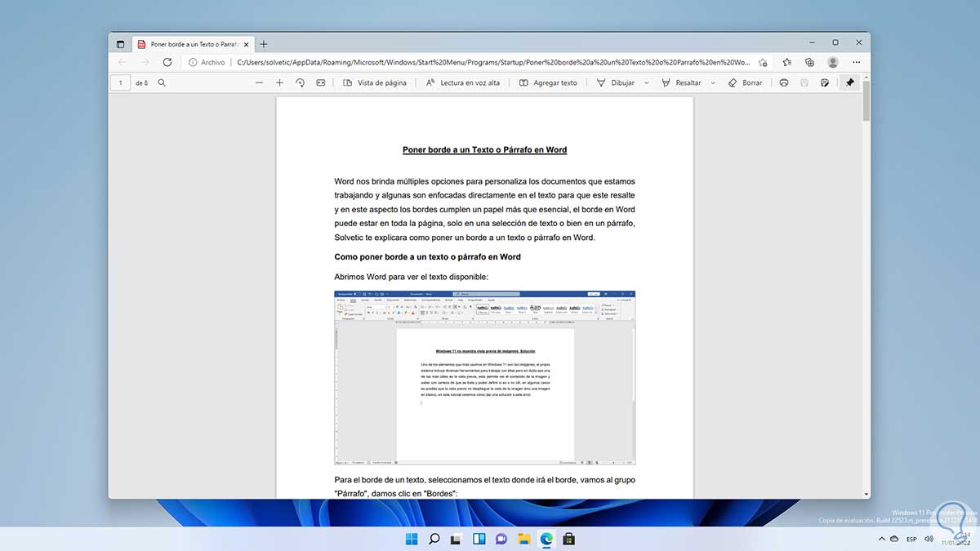Edit the PDF page number field
This screenshot has height=551, width=980.
pos(121,82)
